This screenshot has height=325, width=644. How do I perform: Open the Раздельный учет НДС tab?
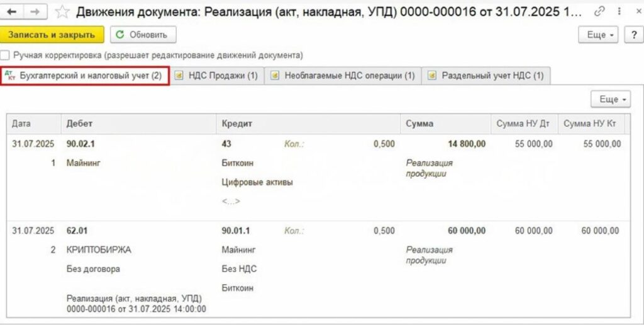click(486, 76)
